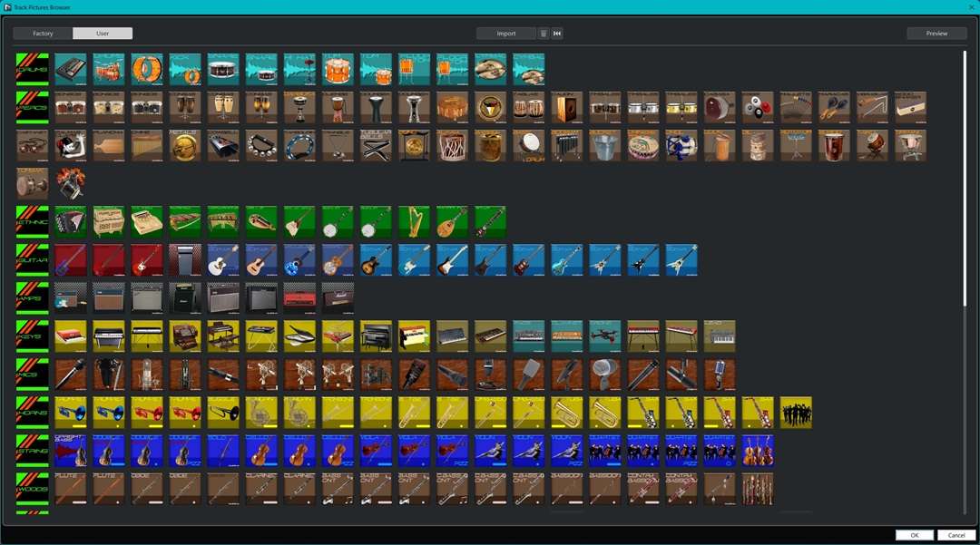The width and height of the screenshot is (980, 545).
Task: Choose the gong percussion picture
Action: (x=414, y=145)
